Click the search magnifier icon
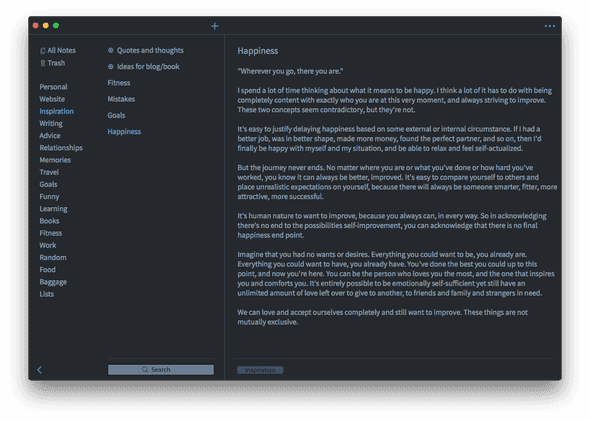590x421 pixels. click(145, 369)
